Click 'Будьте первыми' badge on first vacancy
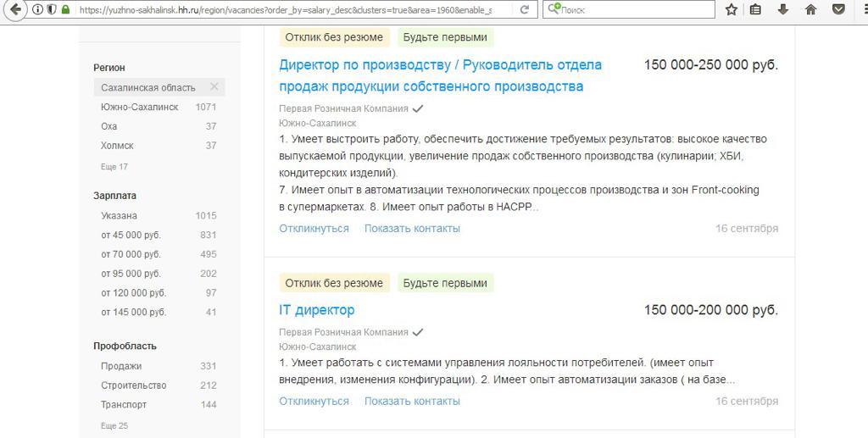Screen dimensions: 868x438 [445, 37]
